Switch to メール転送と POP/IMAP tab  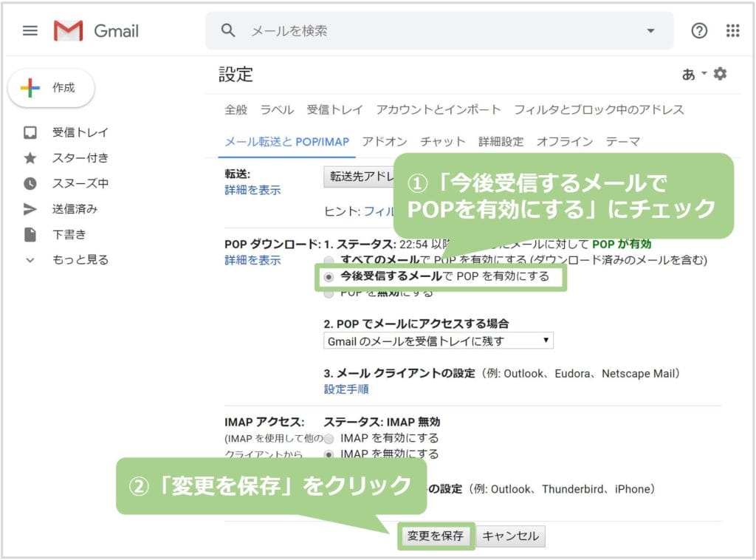click(287, 141)
